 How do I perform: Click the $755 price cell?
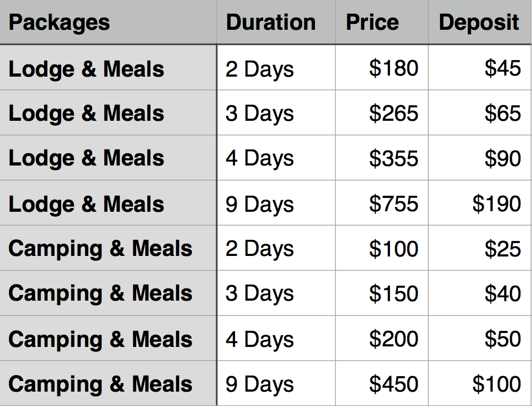point(381,203)
